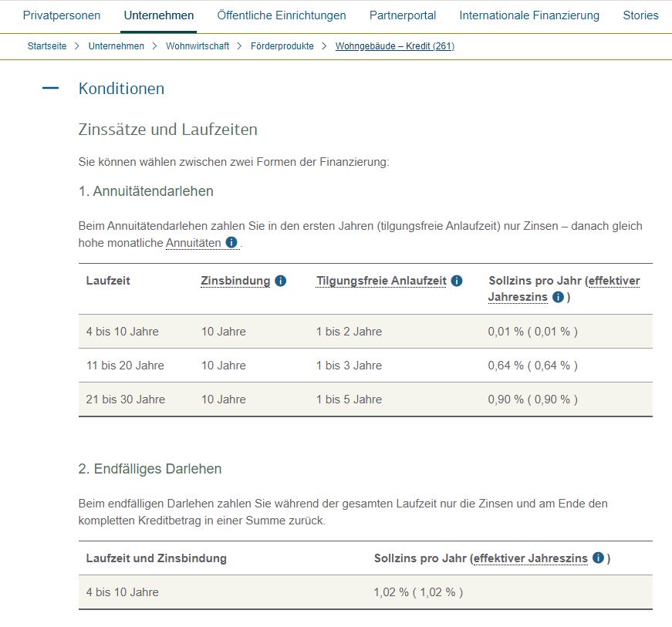Go to Startseite breadcrumb link

(47, 46)
